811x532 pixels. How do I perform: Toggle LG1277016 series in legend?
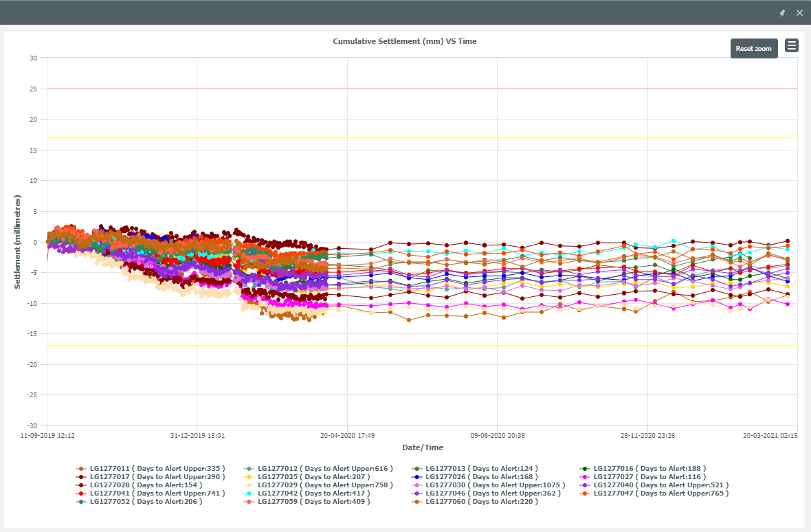[x=643, y=468]
